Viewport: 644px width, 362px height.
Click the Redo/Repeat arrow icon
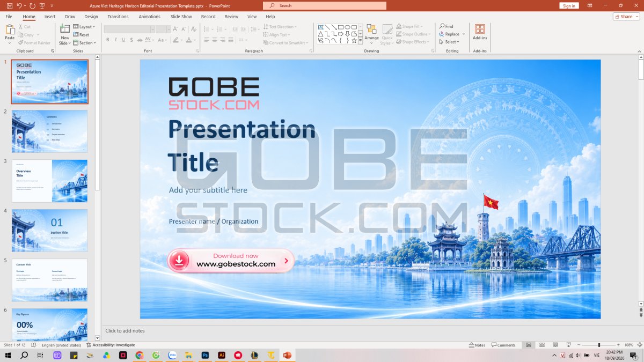33,5
